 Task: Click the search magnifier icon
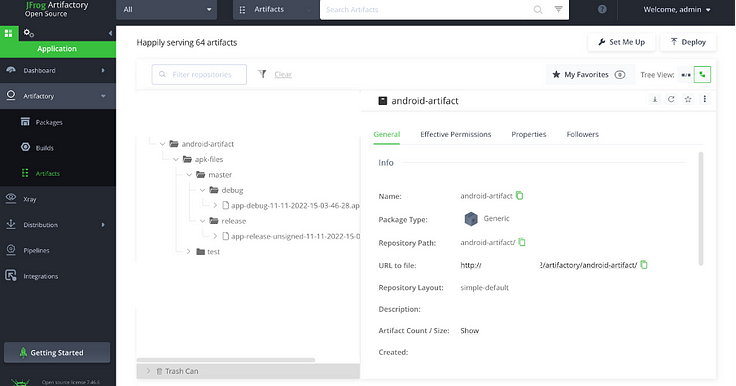[538, 9]
